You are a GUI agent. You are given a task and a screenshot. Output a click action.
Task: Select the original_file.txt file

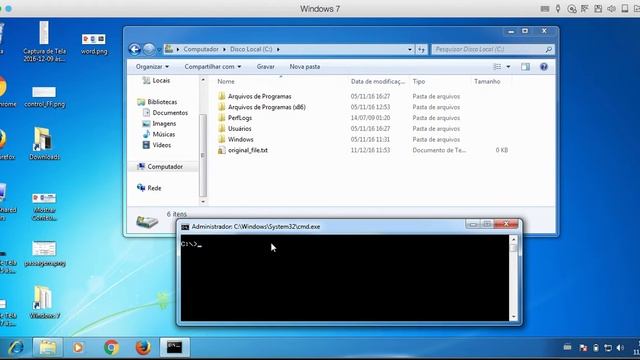click(x=248, y=150)
